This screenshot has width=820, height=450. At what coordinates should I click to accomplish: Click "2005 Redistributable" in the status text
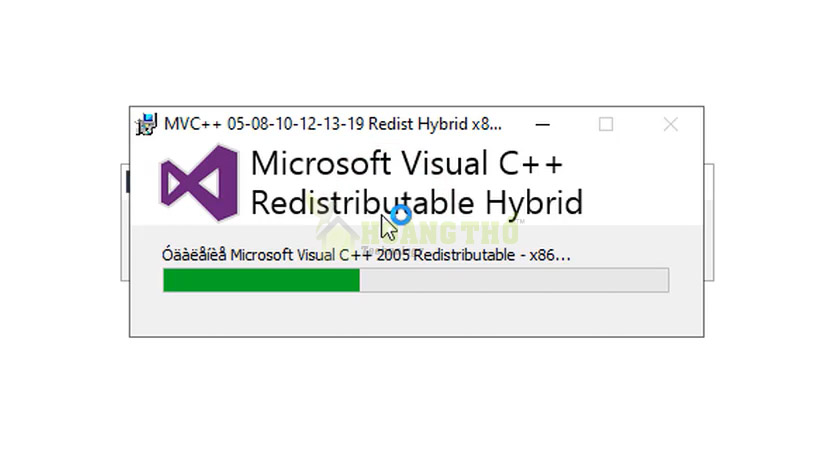pyautogui.click(x=446, y=255)
